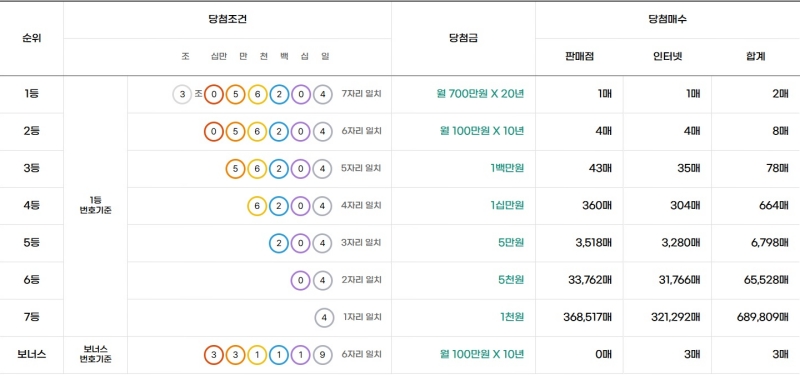Screen dimensions: 800x375
Task: Select the 1백만원 prize amount
Action: [x=507, y=168]
